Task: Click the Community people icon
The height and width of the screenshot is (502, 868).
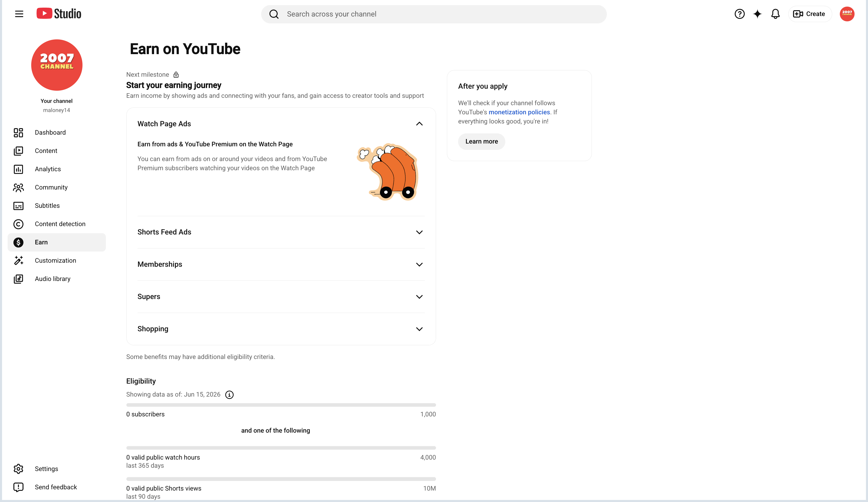Action: (x=18, y=187)
